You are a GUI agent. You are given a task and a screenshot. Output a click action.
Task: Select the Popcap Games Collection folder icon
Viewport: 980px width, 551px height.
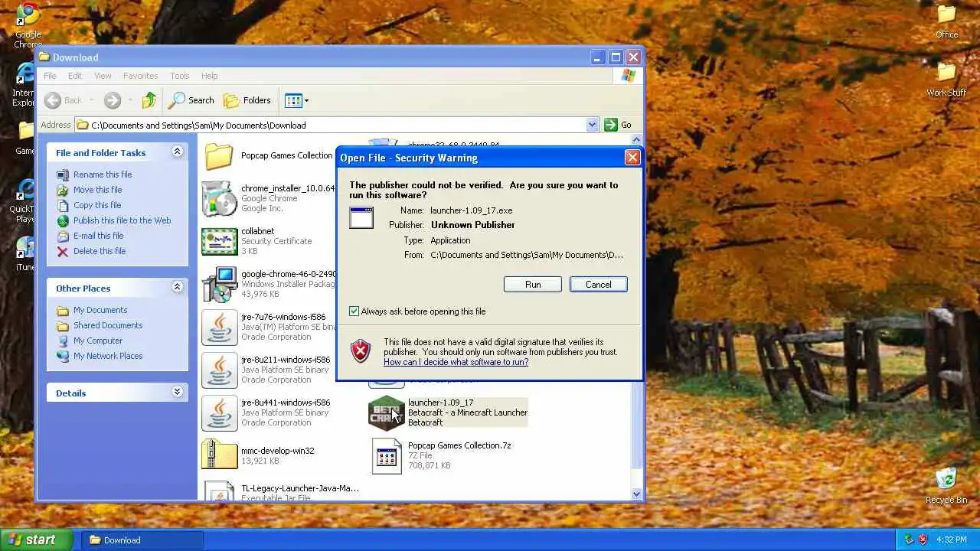(x=219, y=156)
